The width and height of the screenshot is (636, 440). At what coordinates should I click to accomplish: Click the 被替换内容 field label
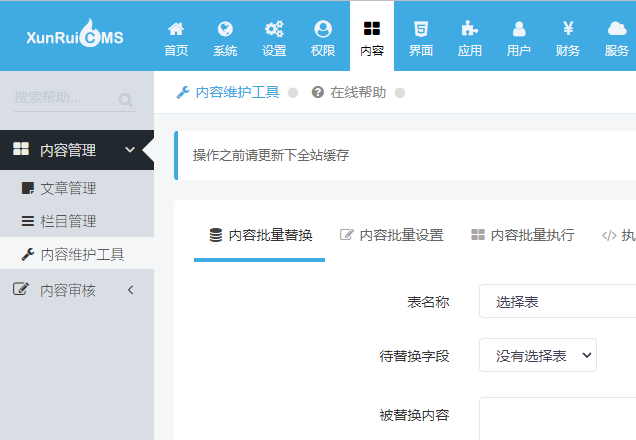(x=414, y=415)
